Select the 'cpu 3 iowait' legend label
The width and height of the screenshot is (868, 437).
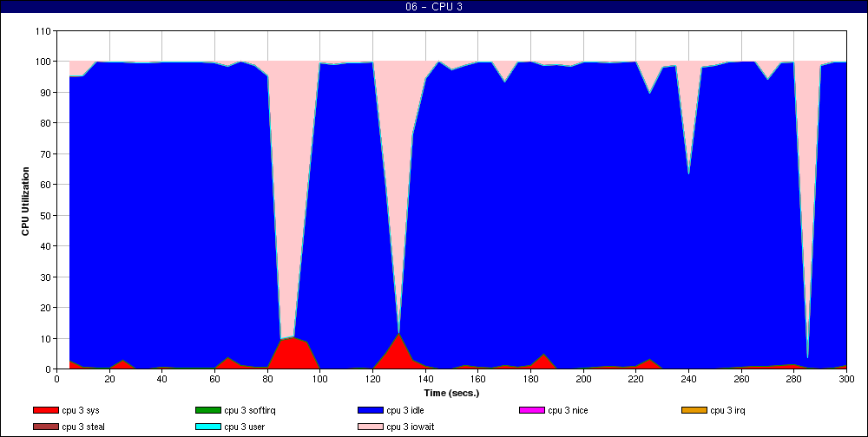coord(411,427)
